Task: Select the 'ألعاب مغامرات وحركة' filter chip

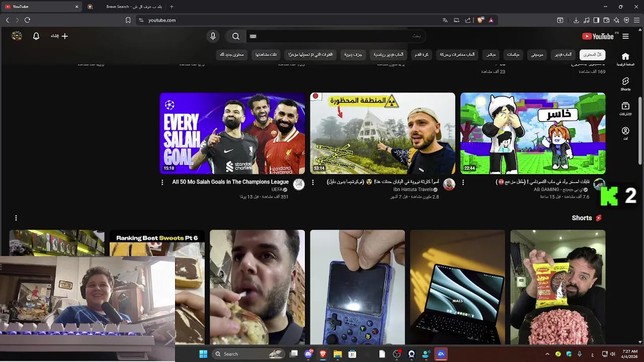Action: click(x=457, y=54)
